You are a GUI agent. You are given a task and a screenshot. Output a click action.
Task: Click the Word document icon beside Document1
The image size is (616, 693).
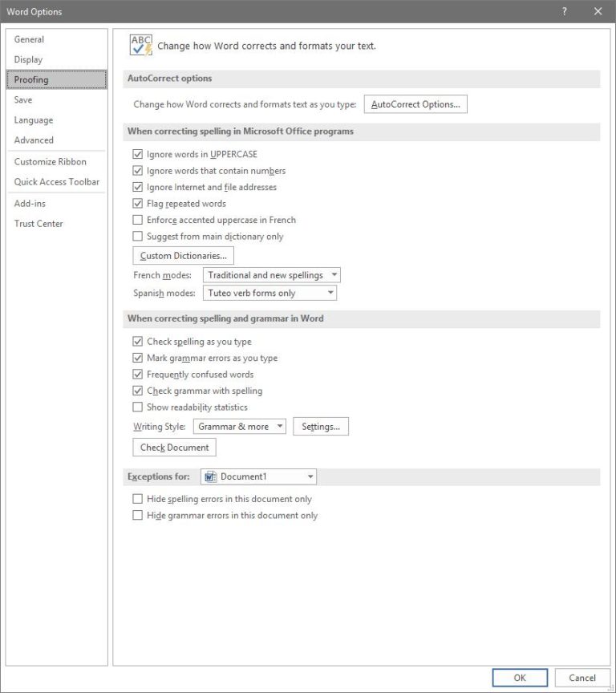pyautogui.click(x=211, y=476)
